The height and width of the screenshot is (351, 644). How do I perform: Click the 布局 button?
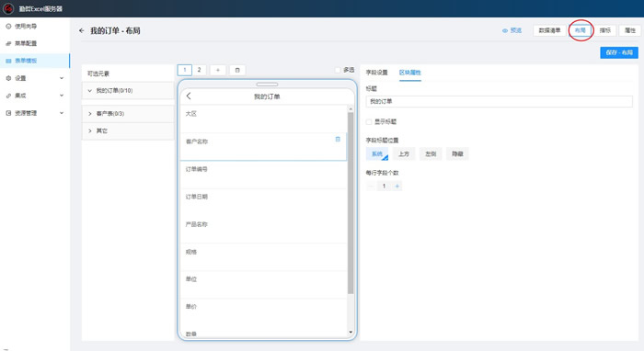[581, 30]
